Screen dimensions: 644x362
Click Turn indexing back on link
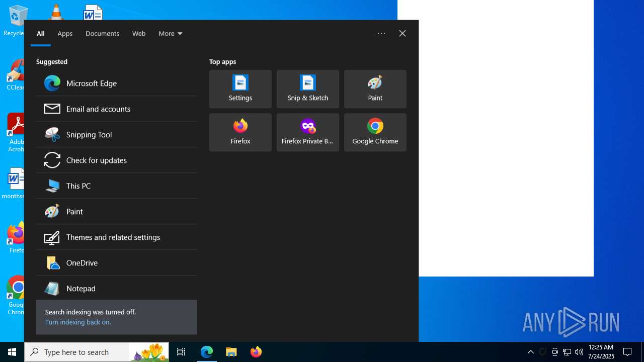click(x=78, y=322)
